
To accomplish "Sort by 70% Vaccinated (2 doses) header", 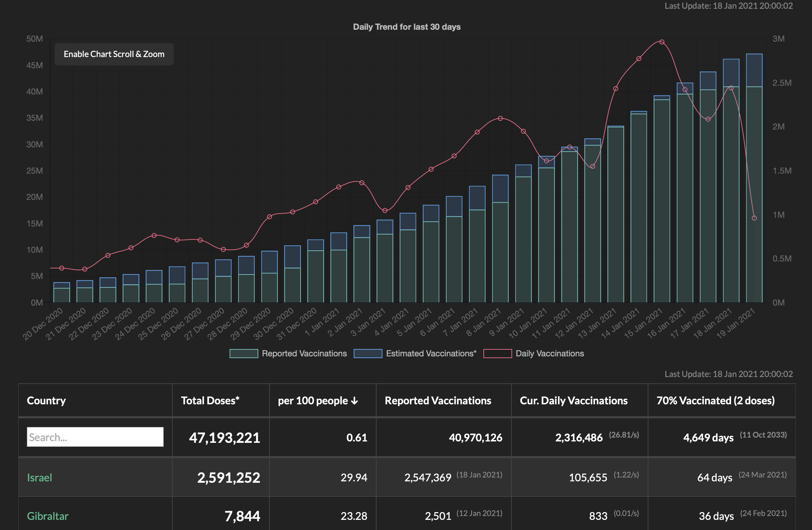I will (x=715, y=400).
